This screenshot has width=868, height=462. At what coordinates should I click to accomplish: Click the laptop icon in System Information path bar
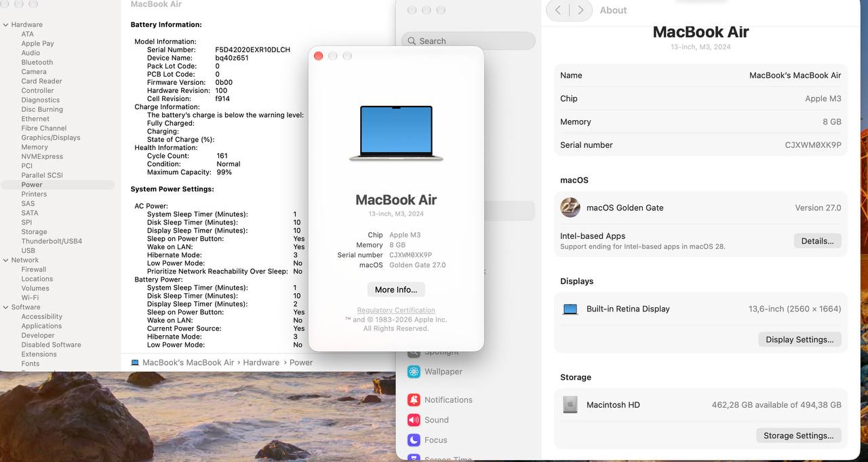pos(135,362)
